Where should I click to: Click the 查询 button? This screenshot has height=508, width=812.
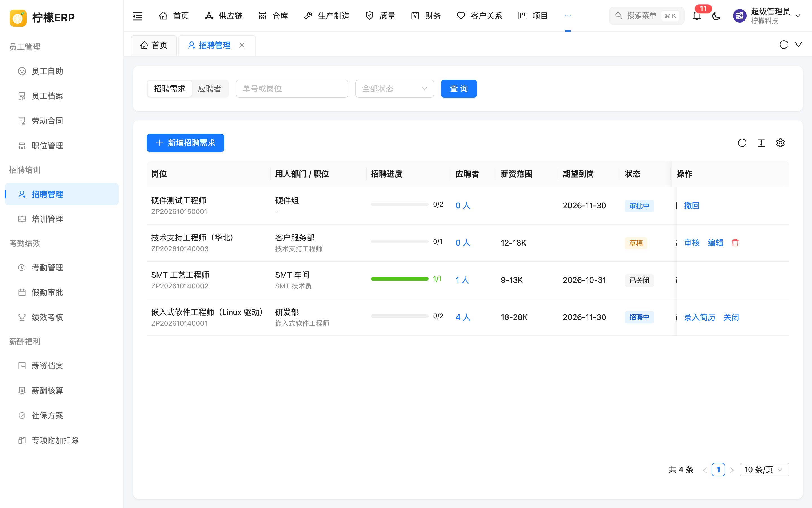pyautogui.click(x=459, y=89)
